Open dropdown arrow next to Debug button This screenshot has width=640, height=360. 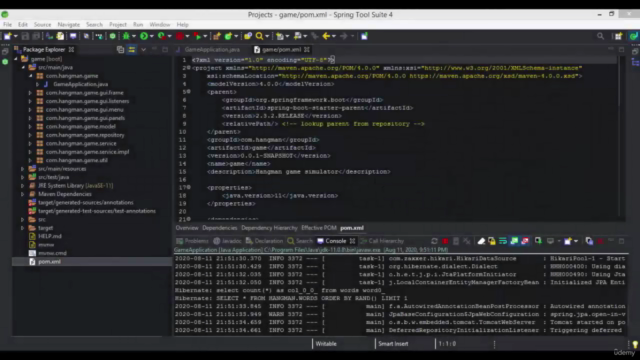pos(134,36)
